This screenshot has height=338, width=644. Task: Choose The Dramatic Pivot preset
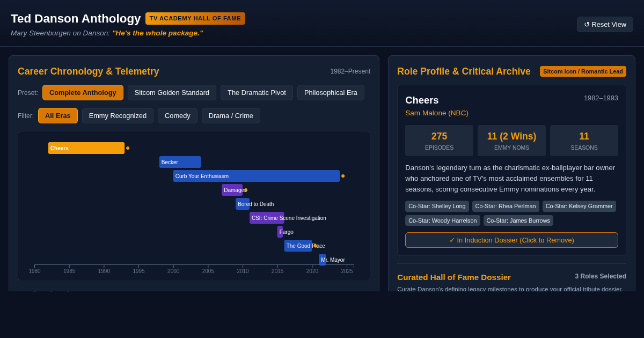click(257, 92)
